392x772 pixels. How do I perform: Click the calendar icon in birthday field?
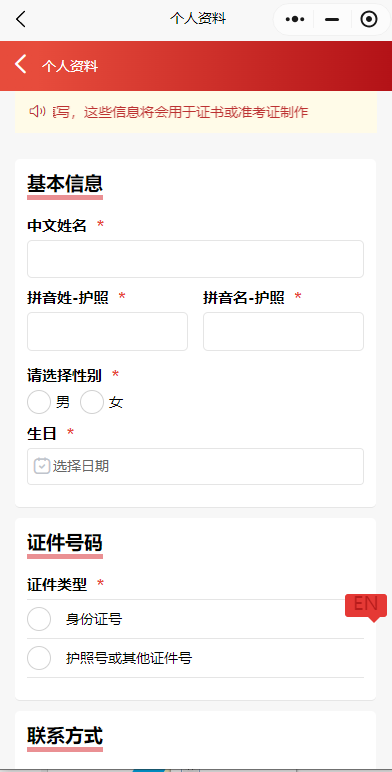tap(42, 466)
